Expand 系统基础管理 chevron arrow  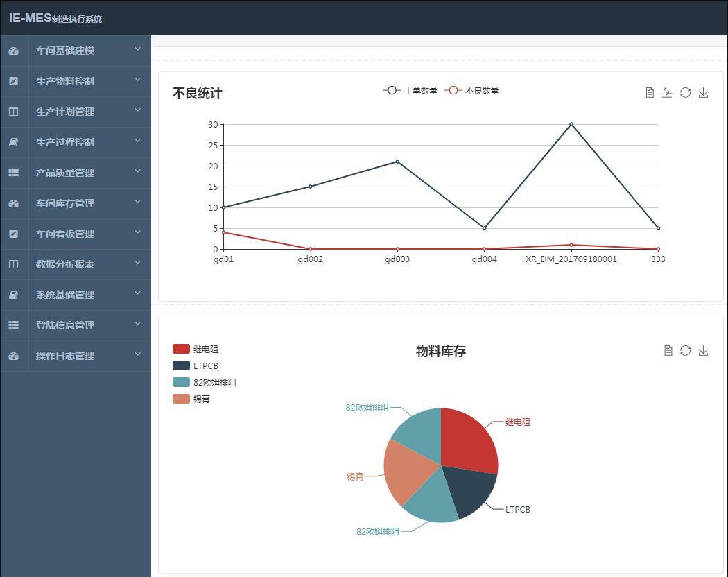click(137, 293)
